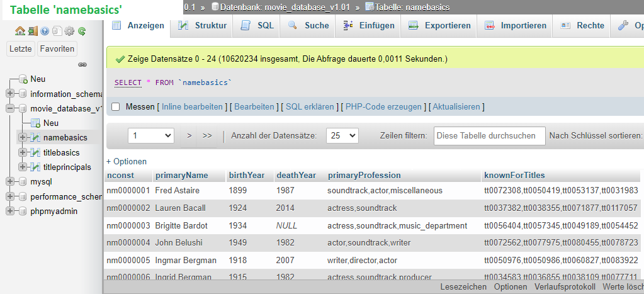Sort by the nconst column header
This screenshot has height=294, width=644.
pyautogui.click(x=120, y=176)
